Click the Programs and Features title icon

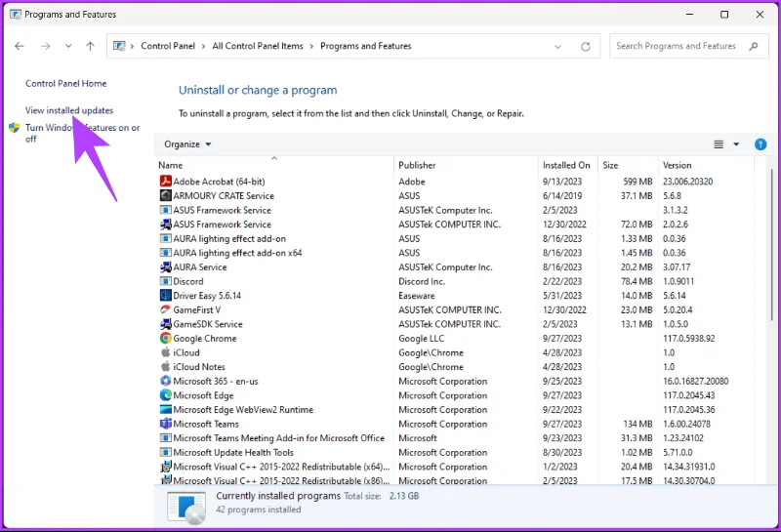(16, 15)
